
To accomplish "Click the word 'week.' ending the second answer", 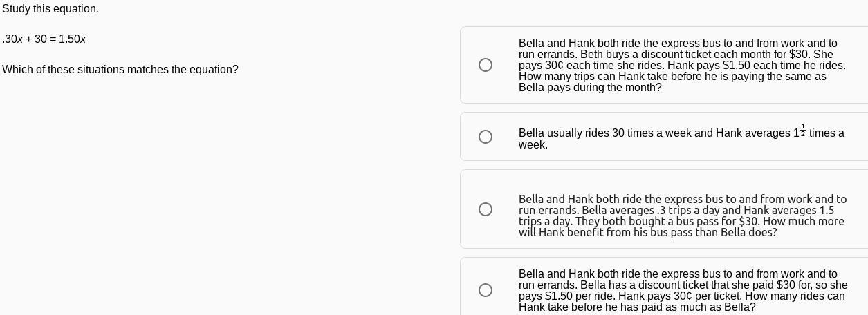I will [x=533, y=145].
